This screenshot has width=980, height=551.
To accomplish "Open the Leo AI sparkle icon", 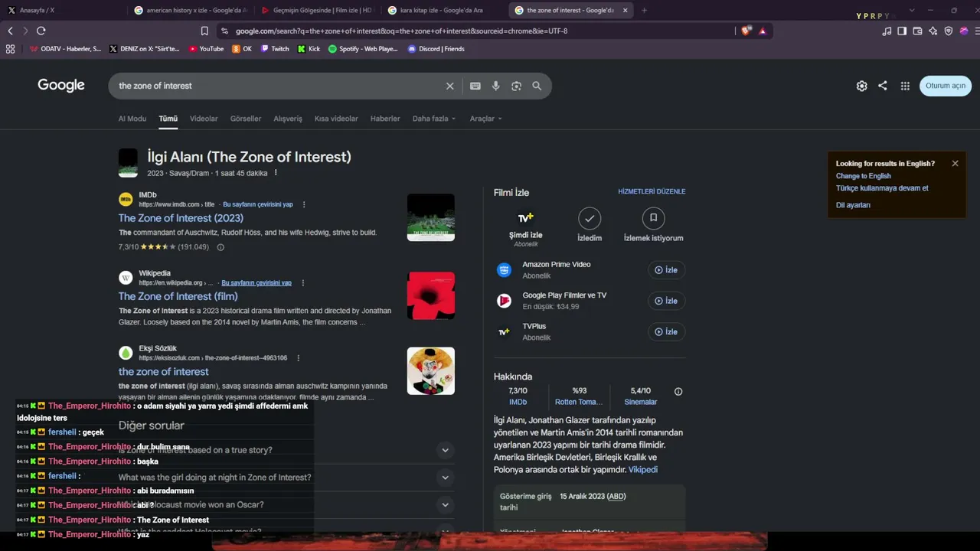I will (x=933, y=31).
